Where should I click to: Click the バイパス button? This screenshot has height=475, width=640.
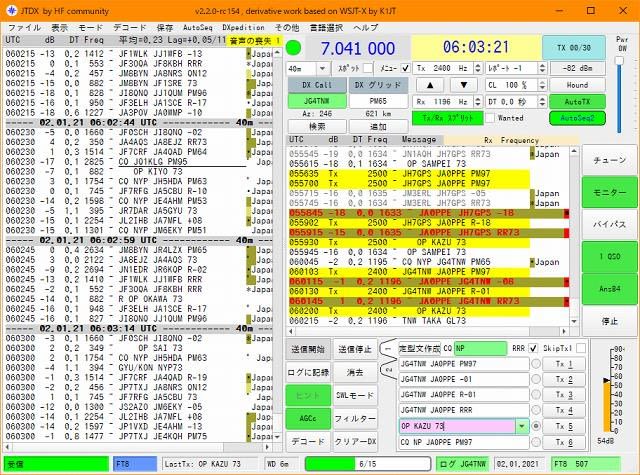tap(609, 224)
